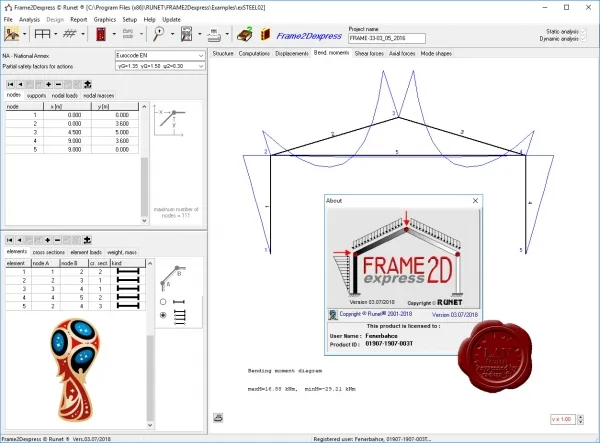Increase the diagram scale stepper value
600x443 pixels.
pyautogui.click(x=580, y=417)
